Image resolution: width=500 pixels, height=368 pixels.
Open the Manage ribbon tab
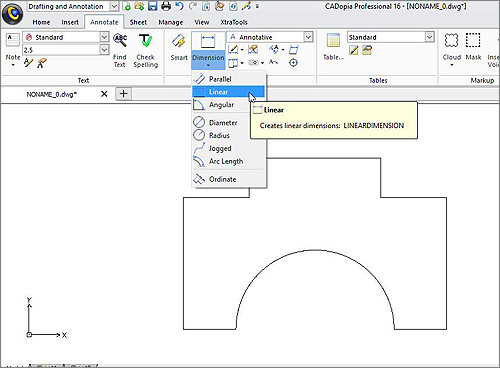coord(171,22)
